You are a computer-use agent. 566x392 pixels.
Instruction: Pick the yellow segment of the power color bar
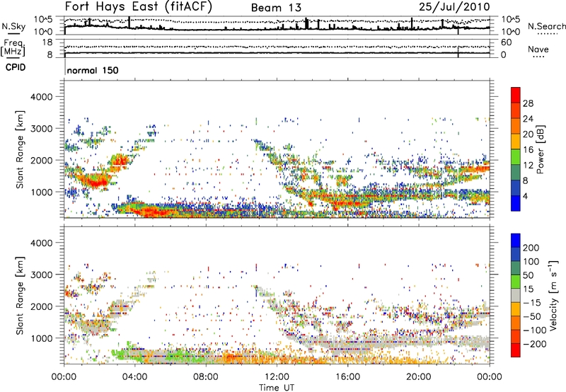[516, 142]
